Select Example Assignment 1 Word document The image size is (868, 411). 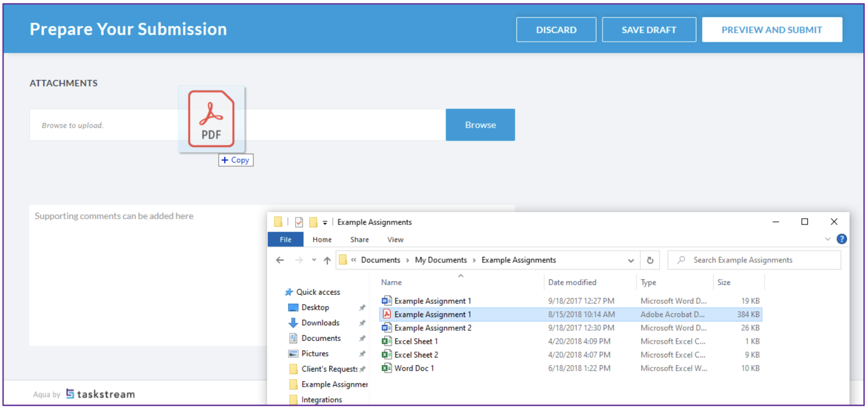click(x=570, y=301)
